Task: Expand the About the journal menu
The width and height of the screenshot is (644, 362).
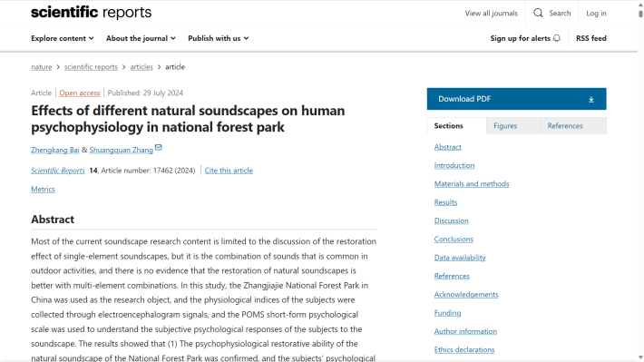Action: (141, 38)
